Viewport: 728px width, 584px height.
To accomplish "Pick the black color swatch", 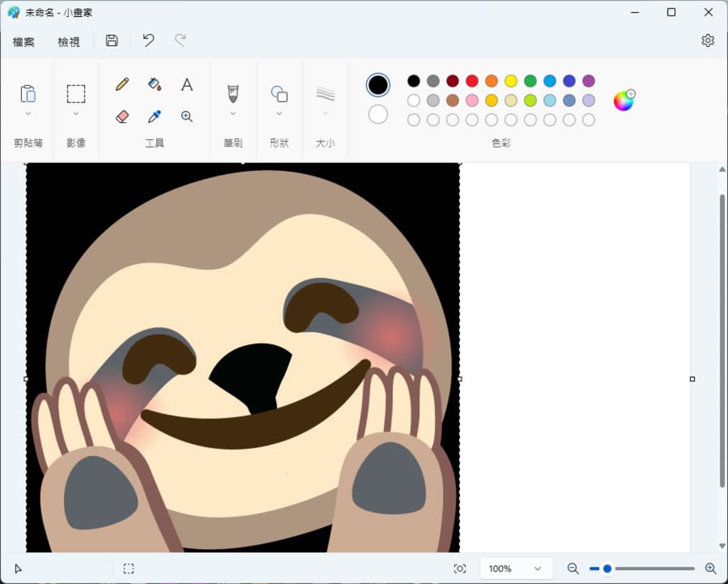I will [414, 81].
